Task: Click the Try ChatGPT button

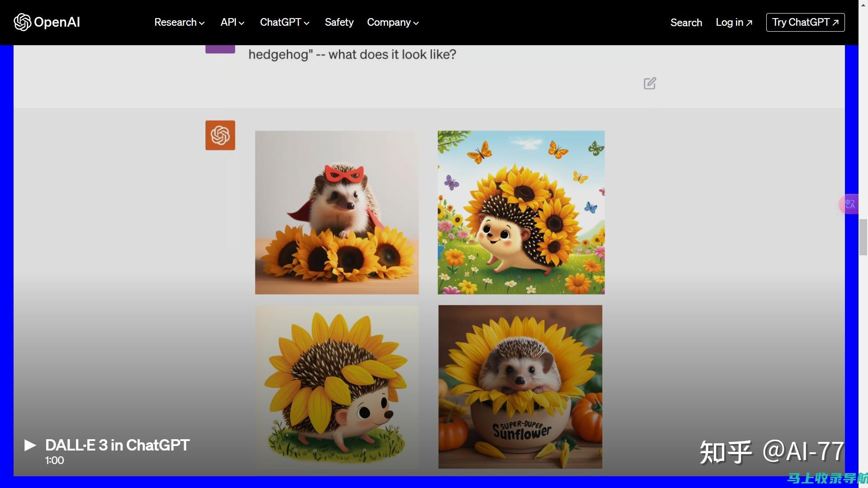Action: coord(805,22)
